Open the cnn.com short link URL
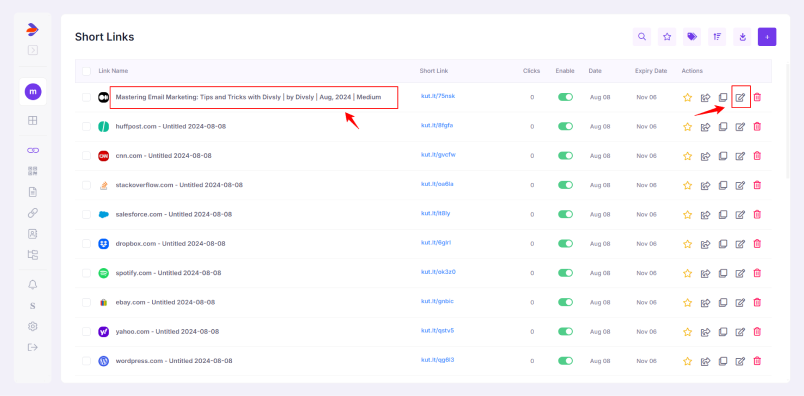 [438, 154]
